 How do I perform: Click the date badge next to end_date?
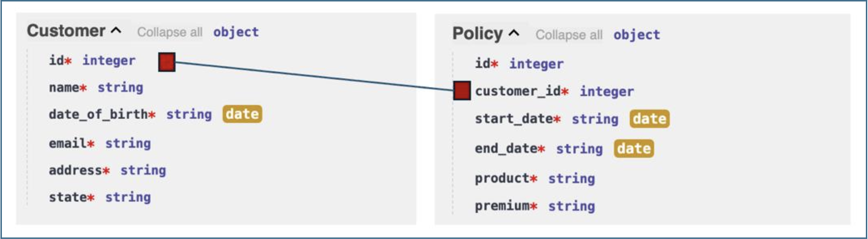(634, 148)
